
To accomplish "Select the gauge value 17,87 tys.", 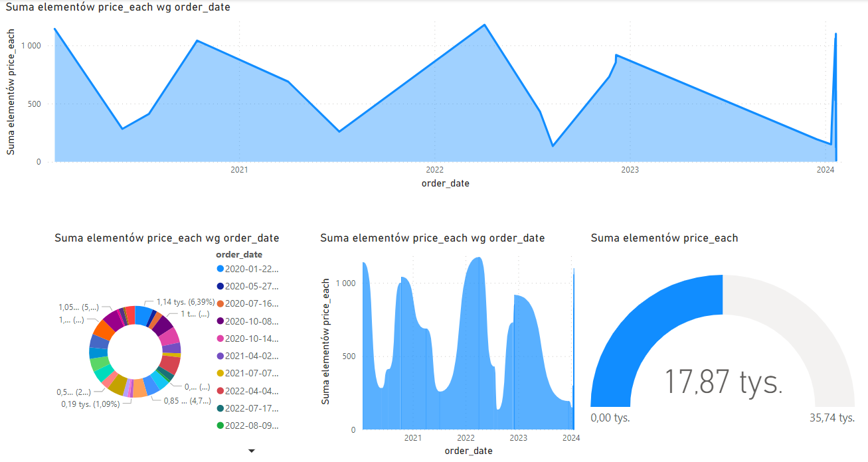I will [723, 382].
